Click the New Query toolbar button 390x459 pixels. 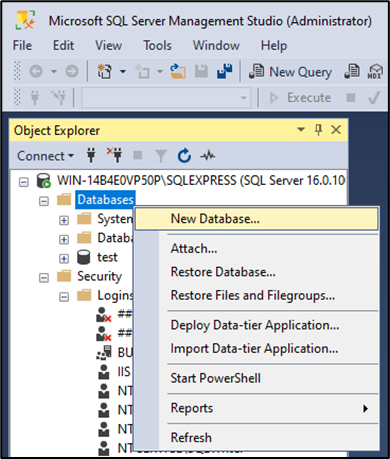[x=290, y=72]
